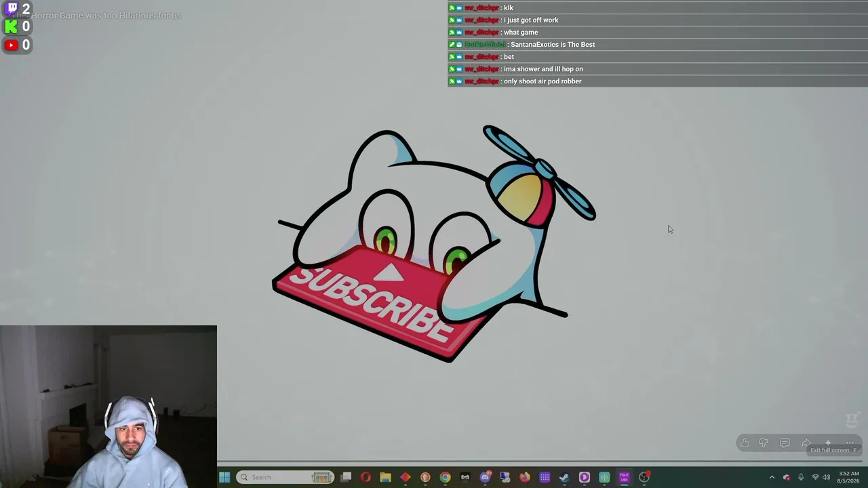This screenshot has height=488, width=868.
Task: Open the sparkle Ask icon on the player
Action: pos(828,443)
